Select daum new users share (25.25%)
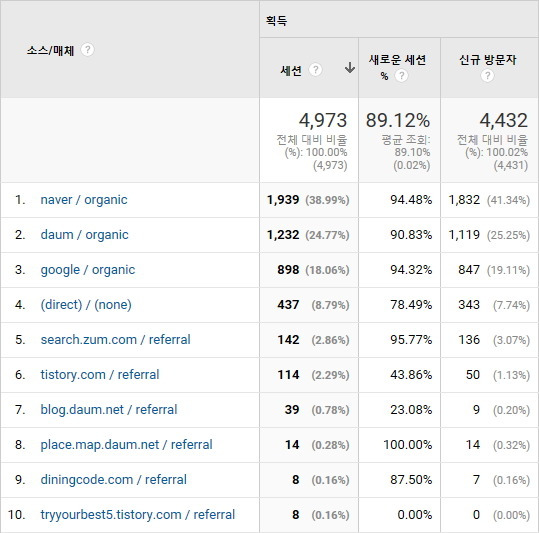The image size is (539, 533). coord(508,235)
